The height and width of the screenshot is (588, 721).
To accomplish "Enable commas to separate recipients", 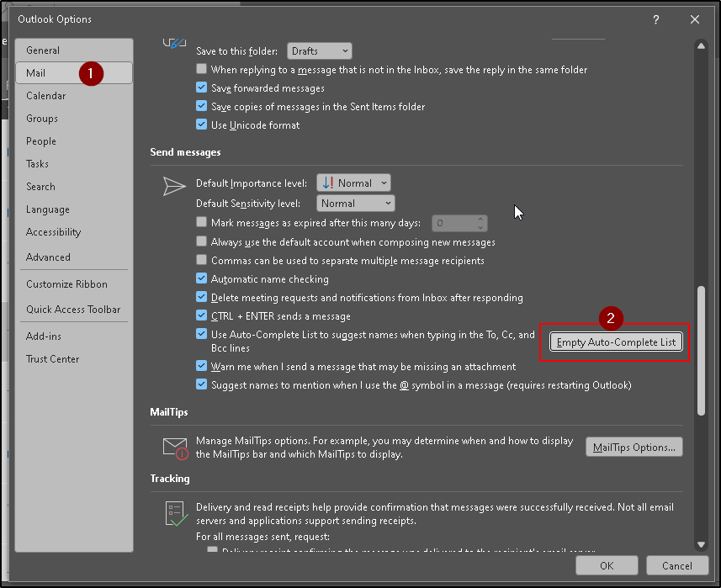I will point(201,260).
